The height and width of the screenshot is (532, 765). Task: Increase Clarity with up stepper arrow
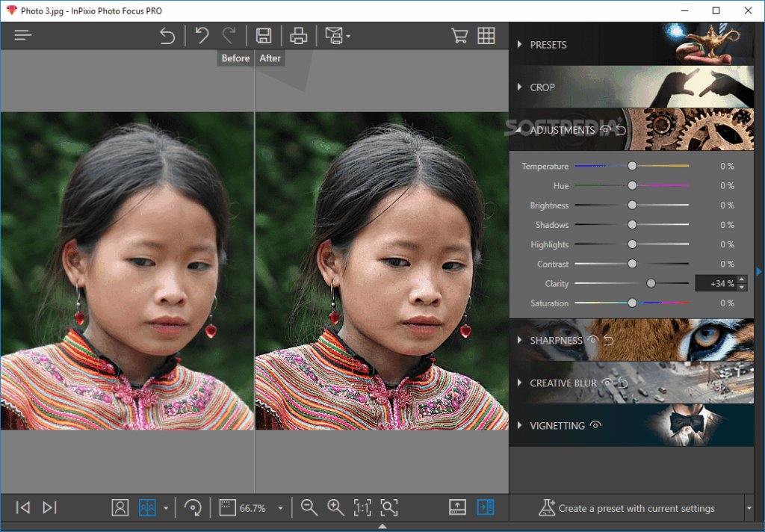(742, 279)
